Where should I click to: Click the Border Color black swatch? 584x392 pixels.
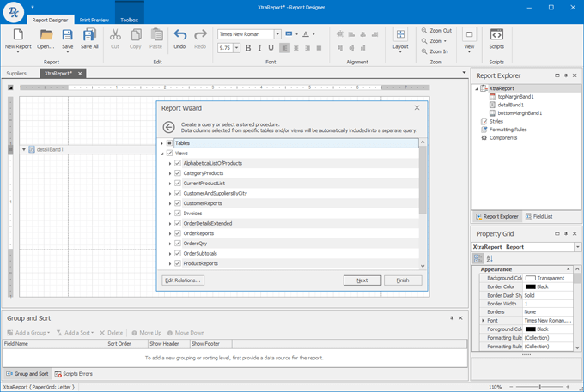click(x=531, y=286)
